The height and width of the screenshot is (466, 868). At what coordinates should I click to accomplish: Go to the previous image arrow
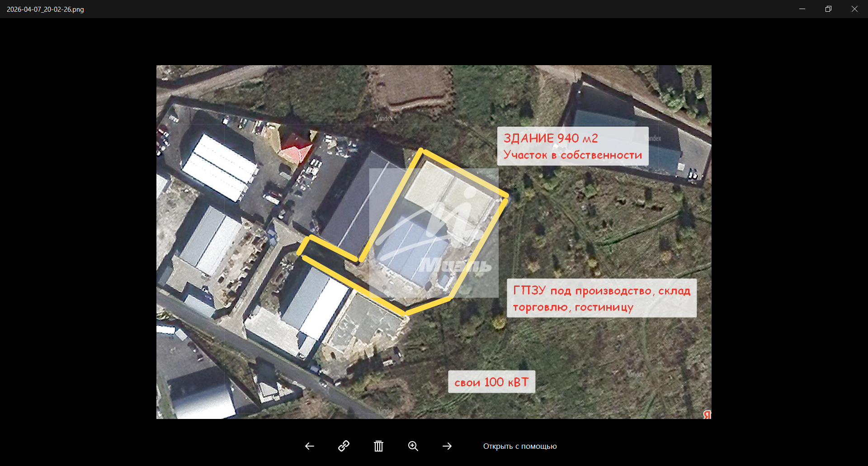point(310,446)
